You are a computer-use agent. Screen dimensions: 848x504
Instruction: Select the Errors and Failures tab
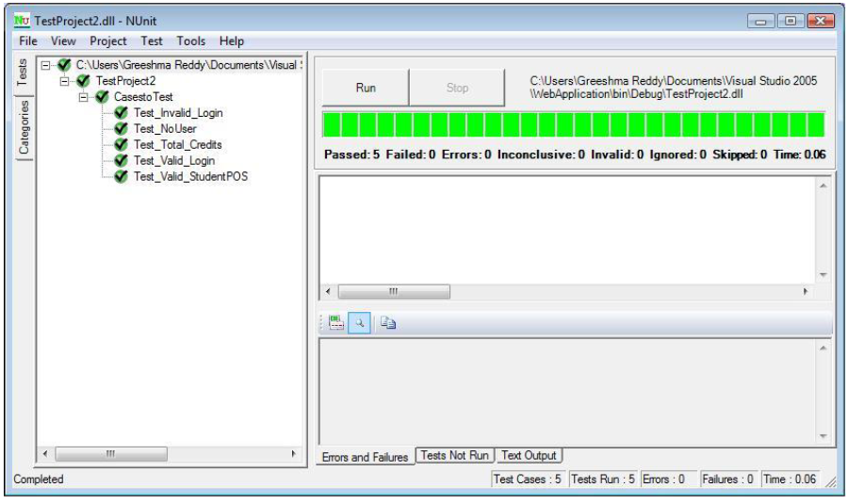point(365,457)
